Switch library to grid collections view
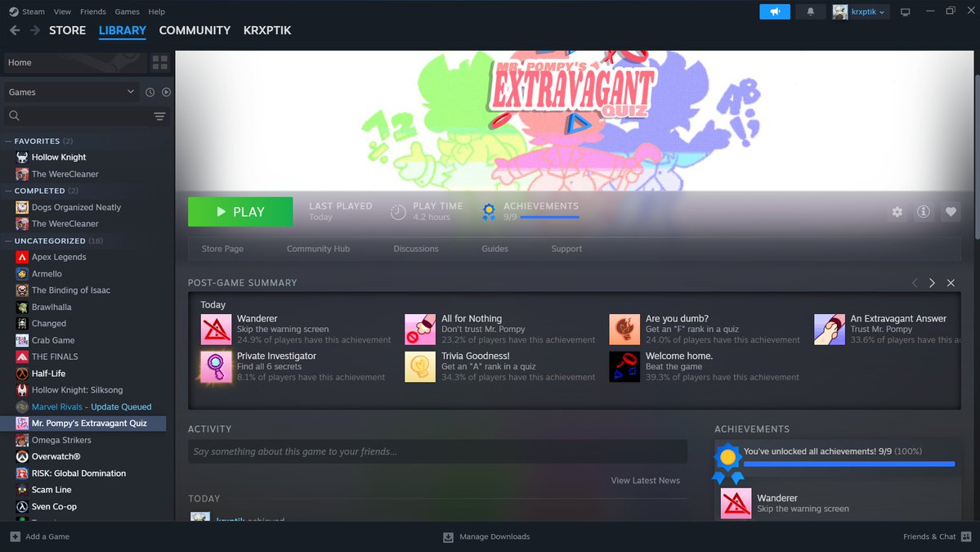The height and width of the screenshot is (552, 980). click(x=160, y=62)
